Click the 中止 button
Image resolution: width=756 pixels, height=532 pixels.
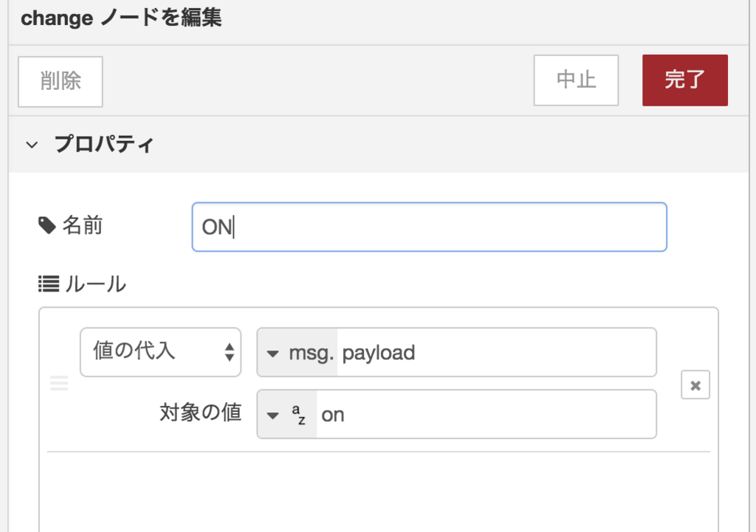click(576, 80)
